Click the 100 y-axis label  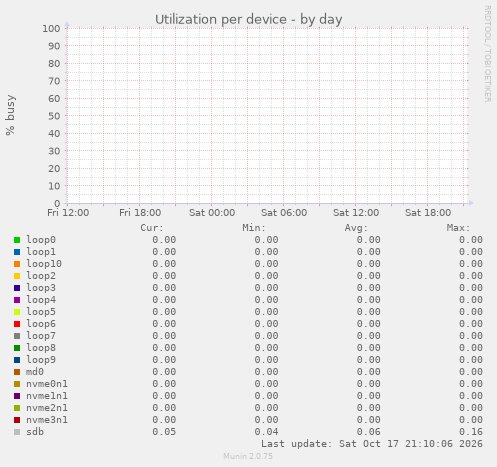click(x=51, y=28)
